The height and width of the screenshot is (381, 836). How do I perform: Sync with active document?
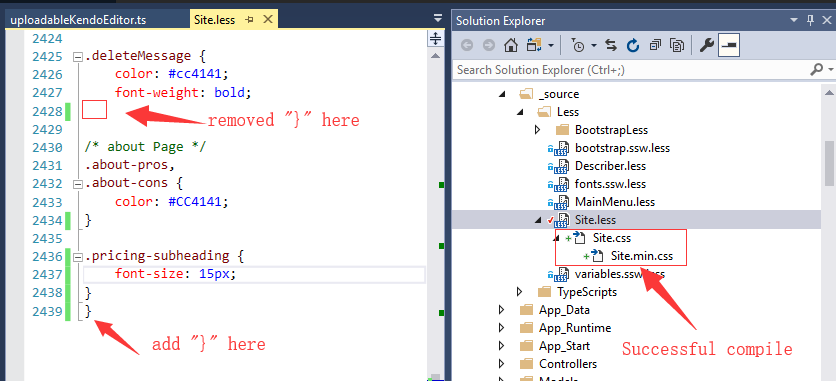(611, 46)
